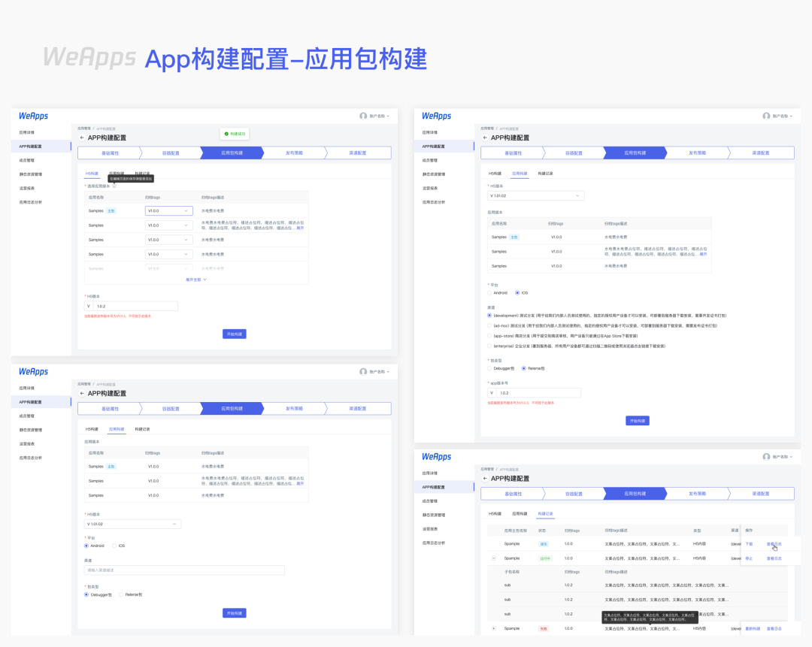The width and height of the screenshot is (812, 647).
Task: Go to 容器配置 step in the Android-selected mockup
Action: tap(171, 408)
